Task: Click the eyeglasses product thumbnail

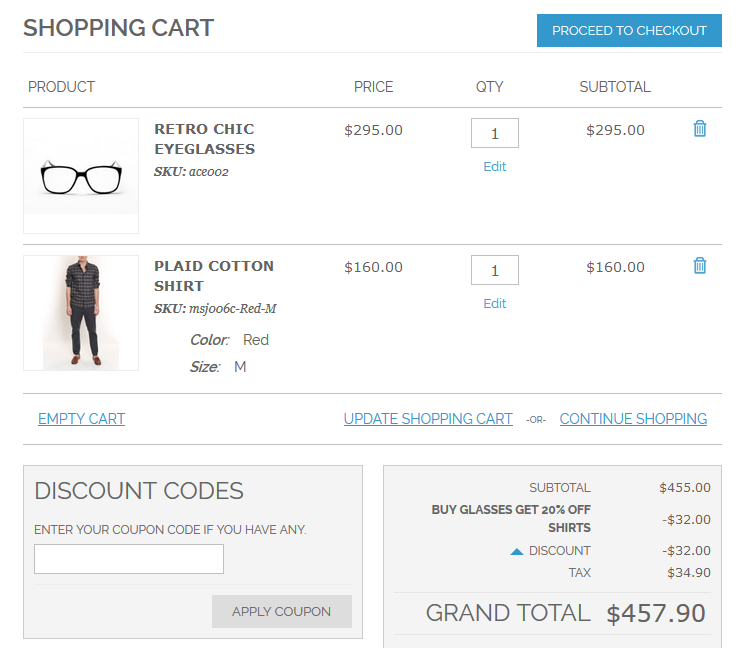Action: (x=81, y=176)
